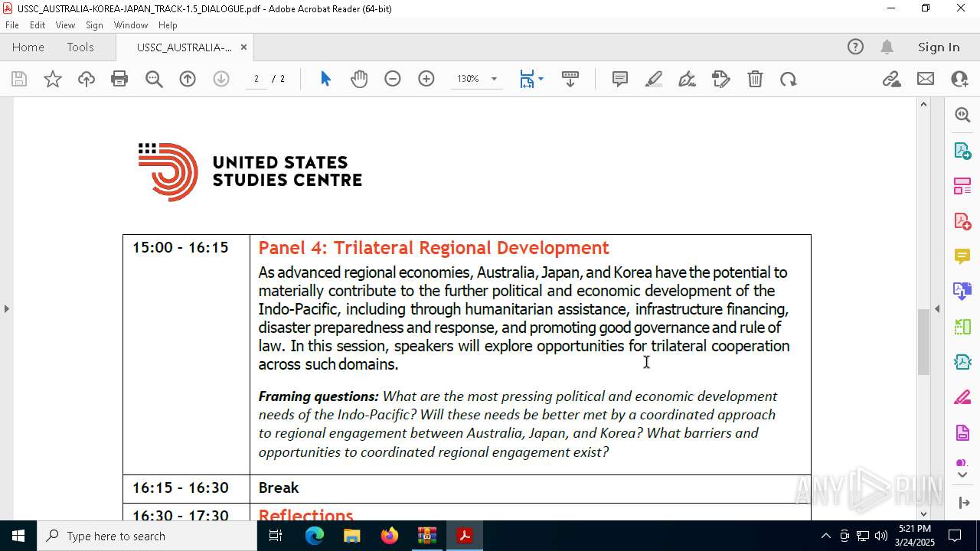Open the Sign menu
The width and height of the screenshot is (980, 551).
(94, 25)
